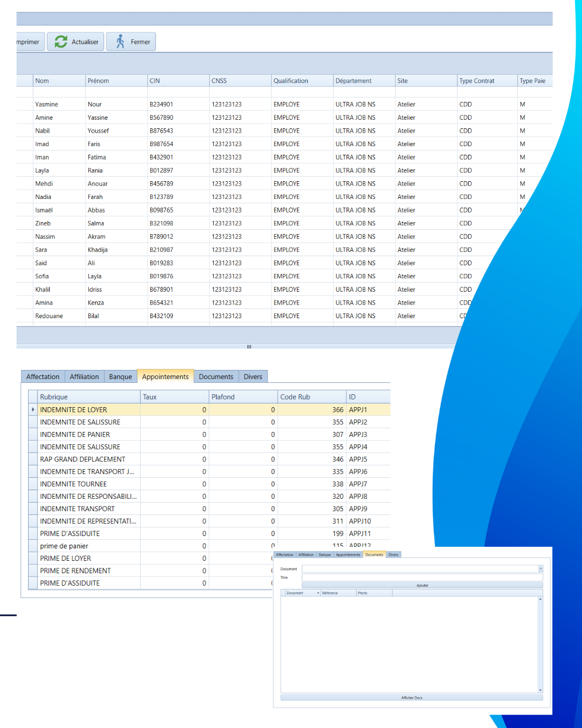Click the green Actualiser refresh icon
The width and height of the screenshot is (582, 728).
point(61,42)
